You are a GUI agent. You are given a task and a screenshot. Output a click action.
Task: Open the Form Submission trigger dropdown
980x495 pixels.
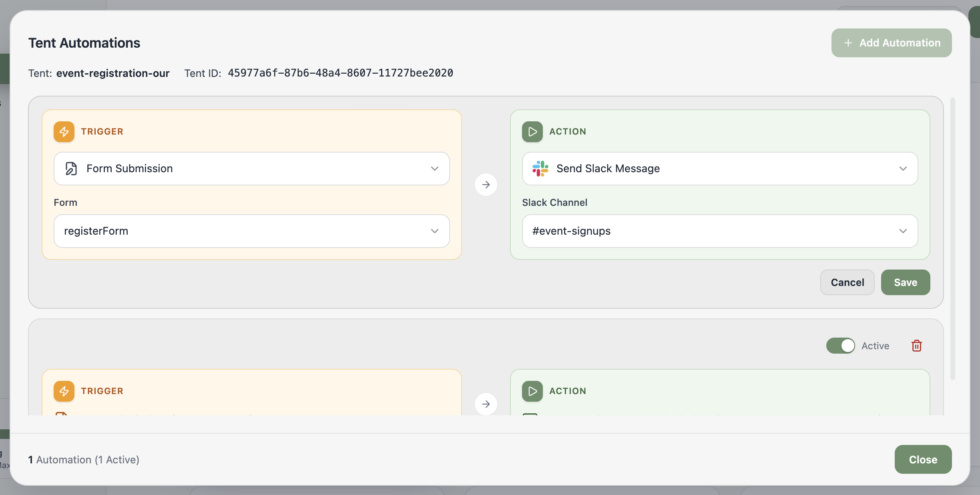click(251, 169)
